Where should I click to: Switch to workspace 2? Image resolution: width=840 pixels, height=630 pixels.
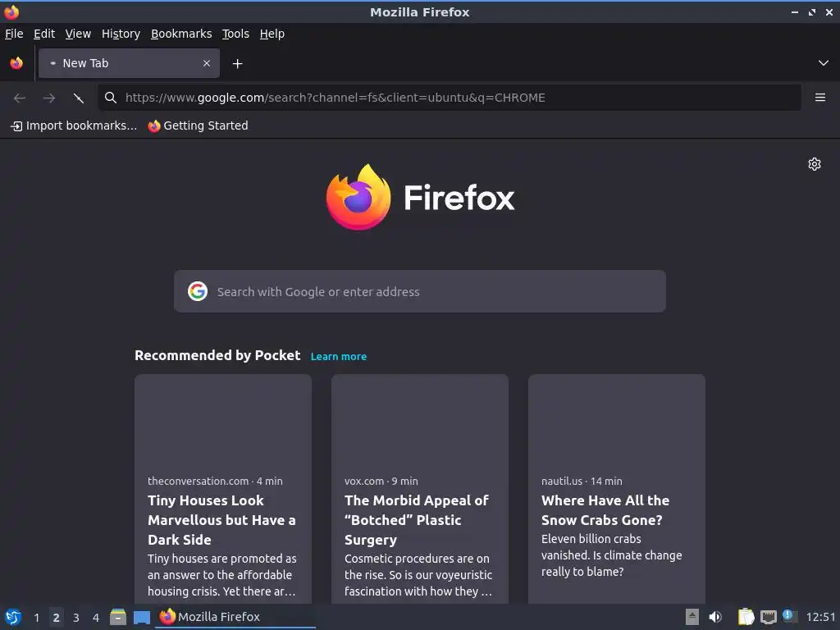point(57,618)
